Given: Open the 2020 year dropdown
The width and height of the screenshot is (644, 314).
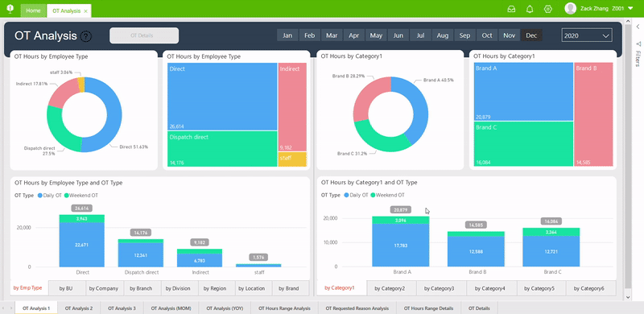Looking at the screenshot, I should [x=587, y=35].
